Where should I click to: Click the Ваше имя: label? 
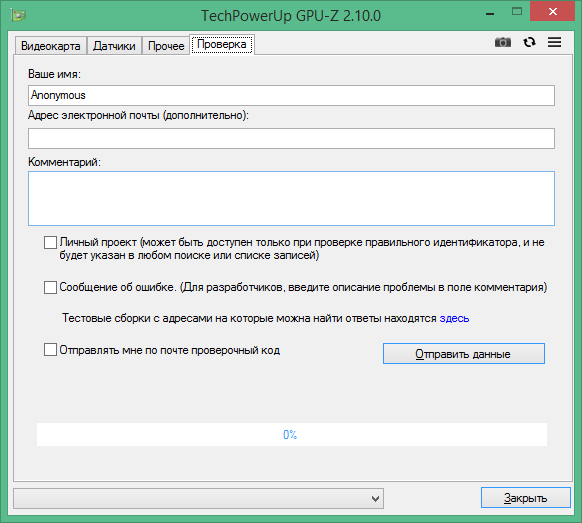point(54,74)
